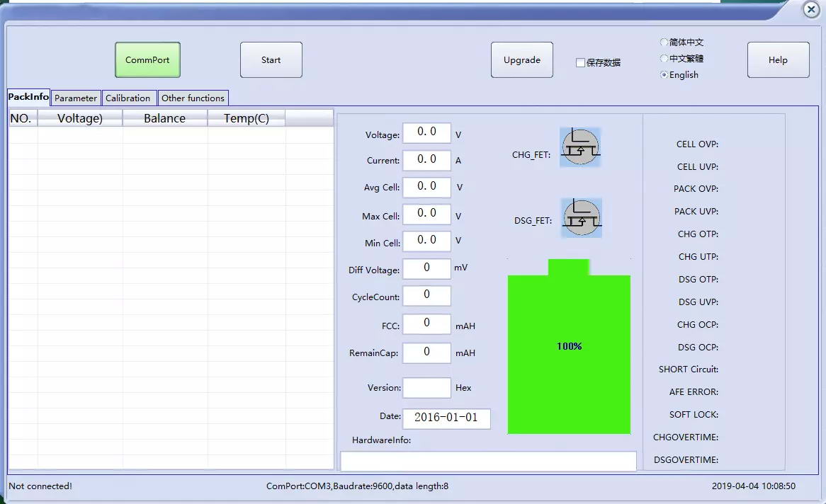The width and height of the screenshot is (826, 504).
Task: Click the Not connected! status text
Action: click(x=40, y=486)
